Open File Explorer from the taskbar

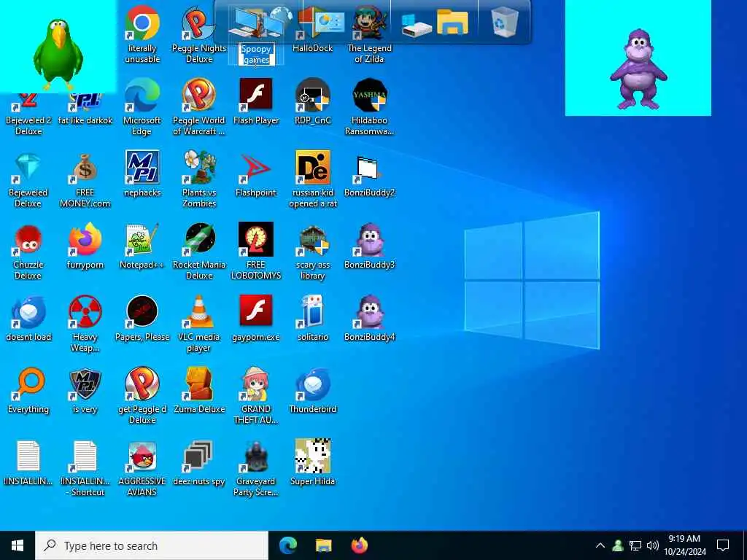coord(323,545)
